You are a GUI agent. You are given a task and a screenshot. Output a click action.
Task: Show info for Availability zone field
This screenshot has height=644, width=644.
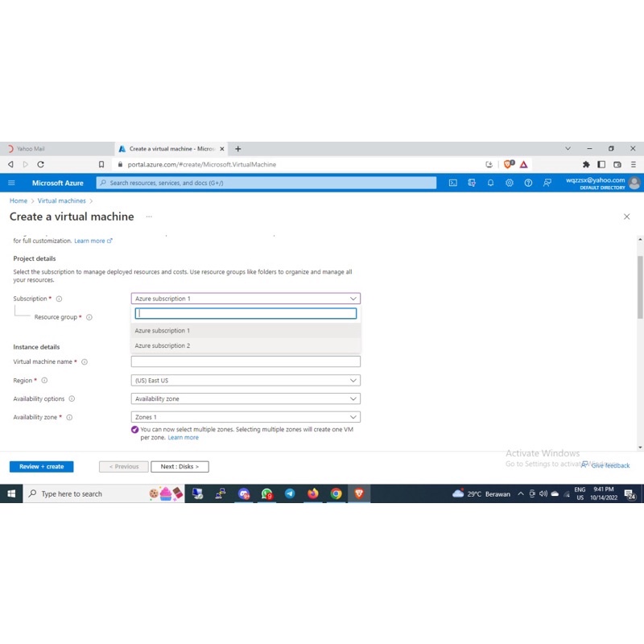tap(69, 417)
